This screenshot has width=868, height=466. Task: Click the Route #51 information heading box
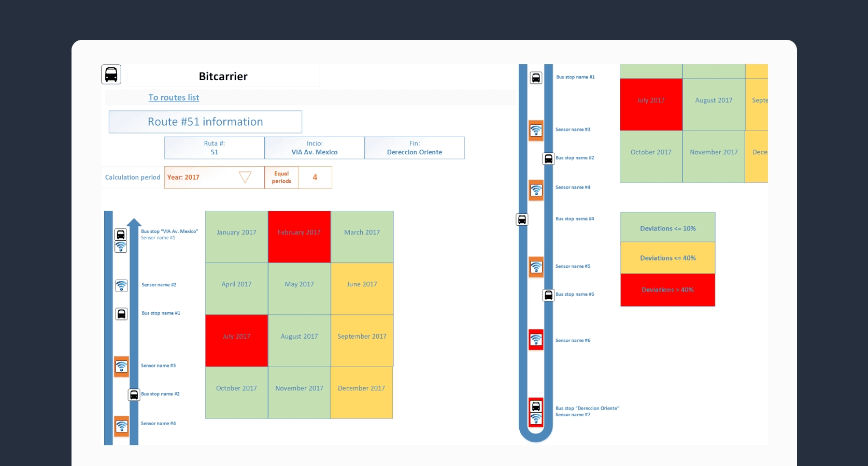(205, 122)
